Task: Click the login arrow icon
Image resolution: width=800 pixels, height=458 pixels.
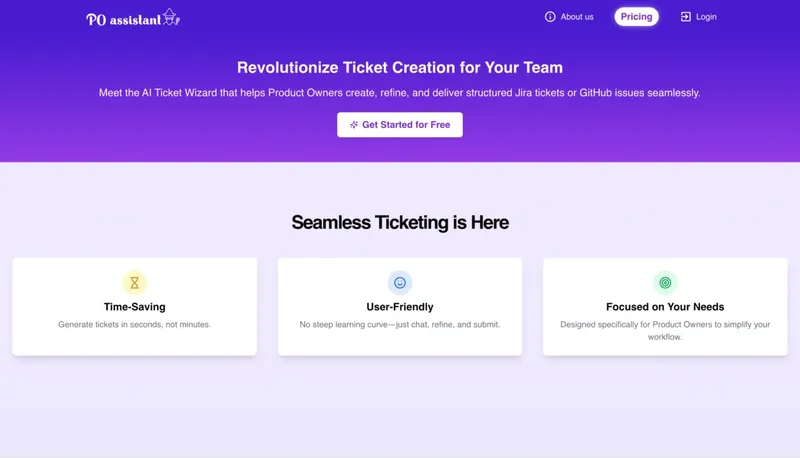Action: (x=686, y=17)
